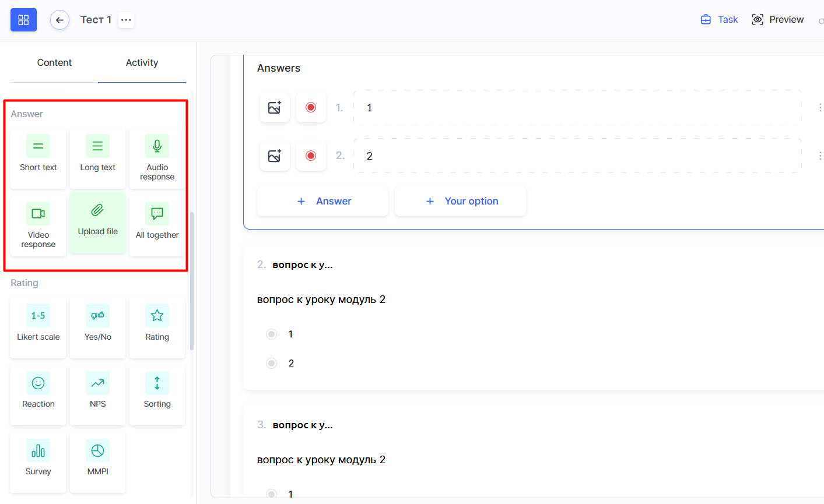Add image to answer 1
The height and width of the screenshot is (504, 824).
[x=275, y=107]
